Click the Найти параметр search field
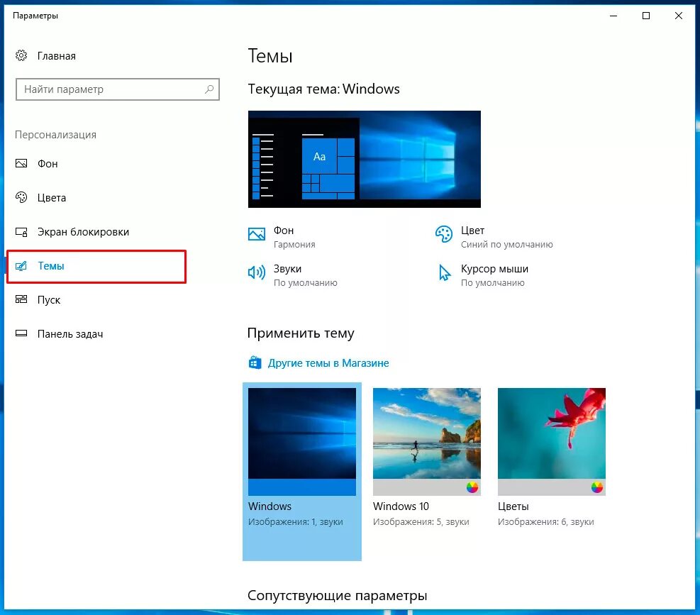Image resolution: width=700 pixels, height=615 pixels. [x=118, y=89]
